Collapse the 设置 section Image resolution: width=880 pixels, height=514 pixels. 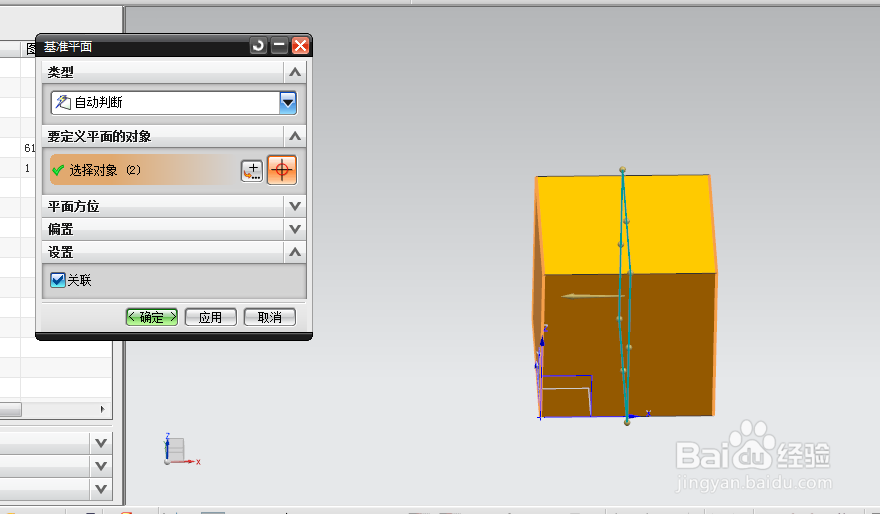pyautogui.click(x=295, y=252)
